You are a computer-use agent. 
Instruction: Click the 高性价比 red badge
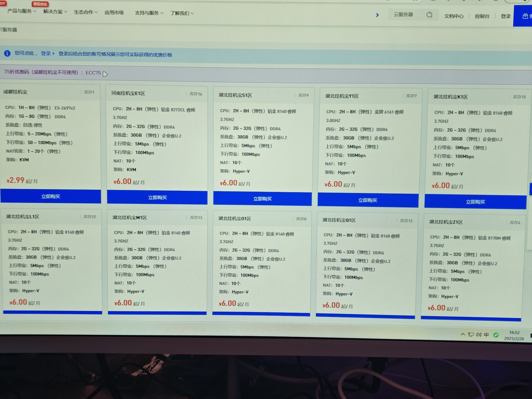coord(40,4)
